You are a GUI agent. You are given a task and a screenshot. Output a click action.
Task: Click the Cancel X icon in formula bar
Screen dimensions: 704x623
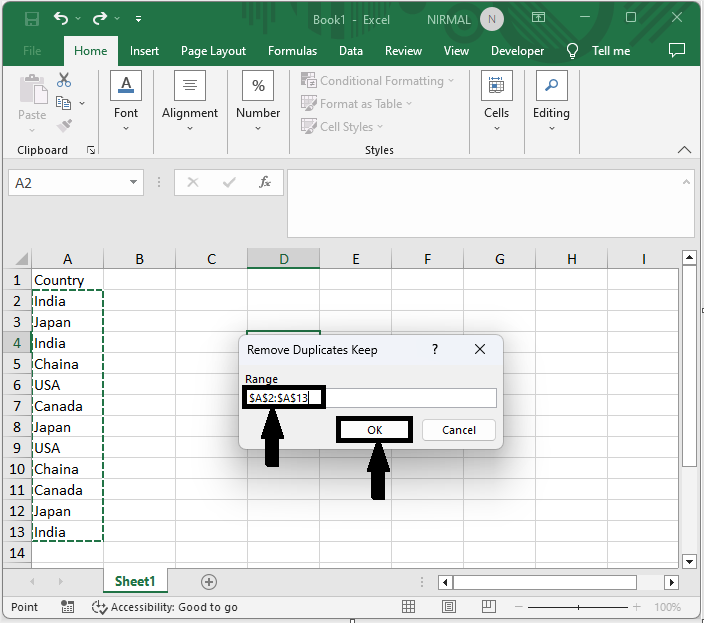193,182
